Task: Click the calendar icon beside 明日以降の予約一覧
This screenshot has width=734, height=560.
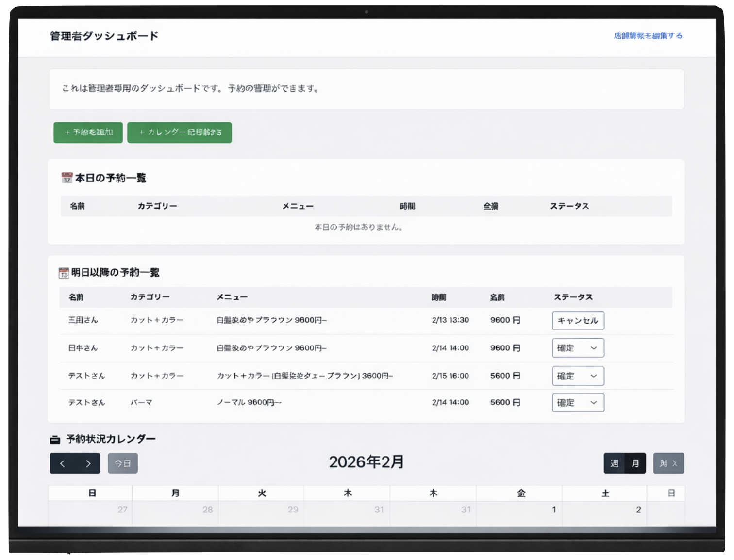Action: pos(63,272)
